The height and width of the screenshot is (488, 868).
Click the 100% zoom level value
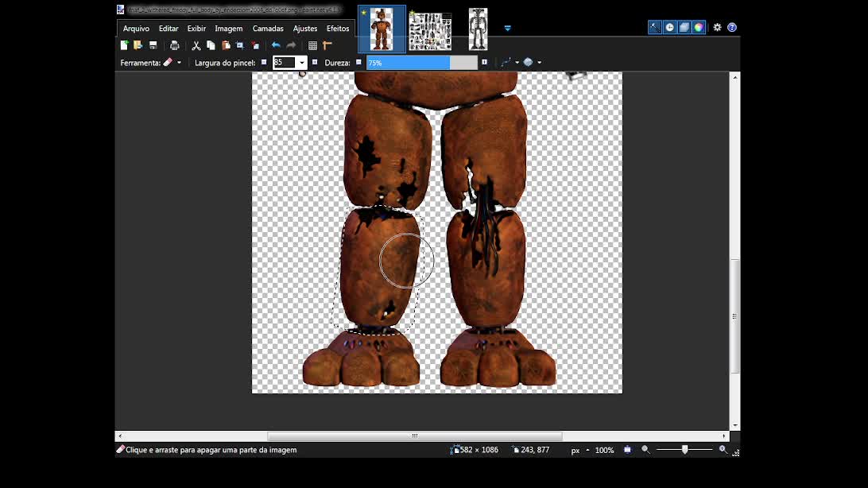(604, 451)
